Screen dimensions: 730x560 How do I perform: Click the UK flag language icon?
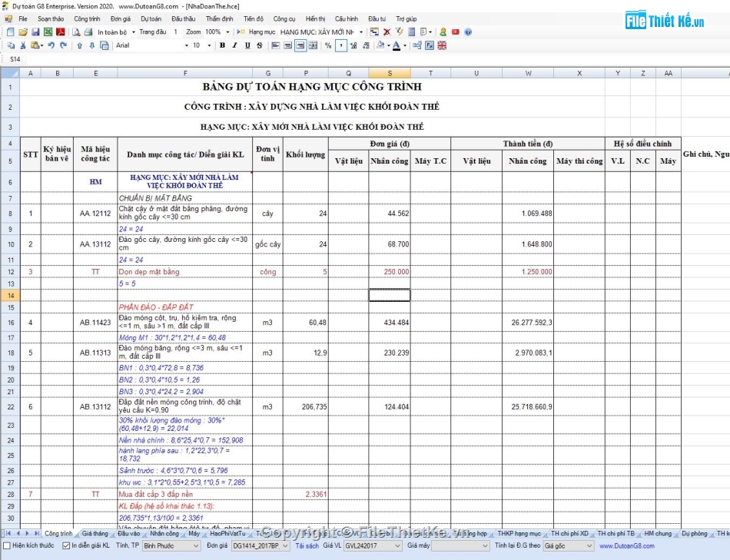(443, 45)
